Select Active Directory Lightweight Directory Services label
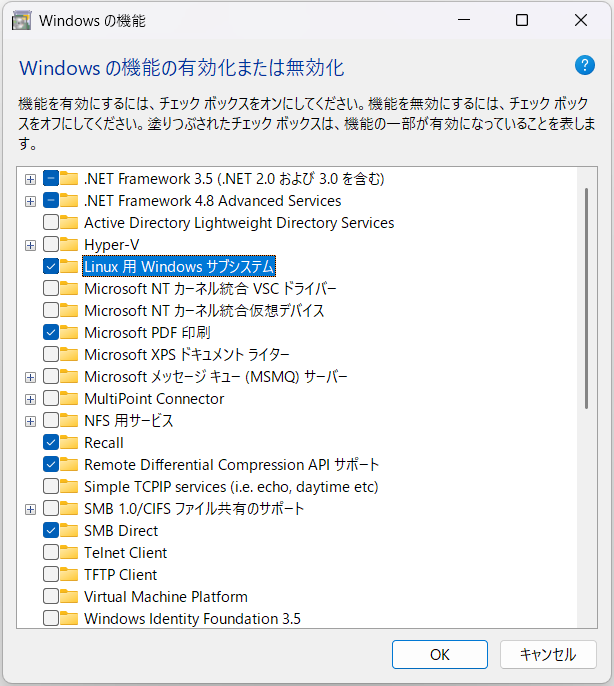The height and width of the screenshot is (686, 614). click(239, 223)
